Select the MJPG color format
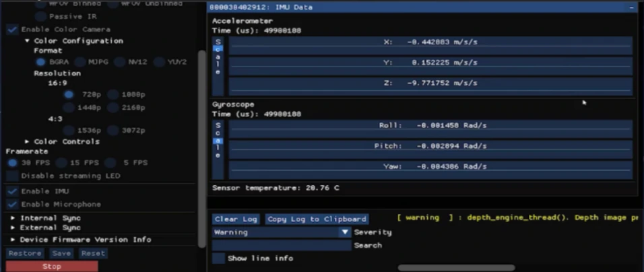Viewport: 644px width, 272px height. point(80,62)
